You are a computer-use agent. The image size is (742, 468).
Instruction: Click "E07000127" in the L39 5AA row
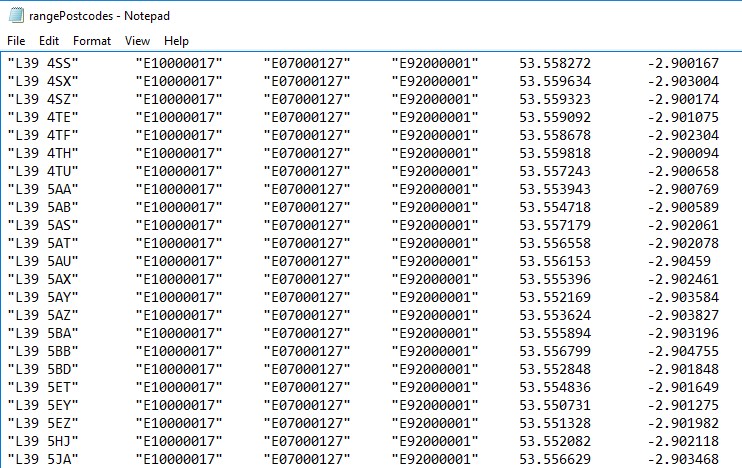pos(307,189)
